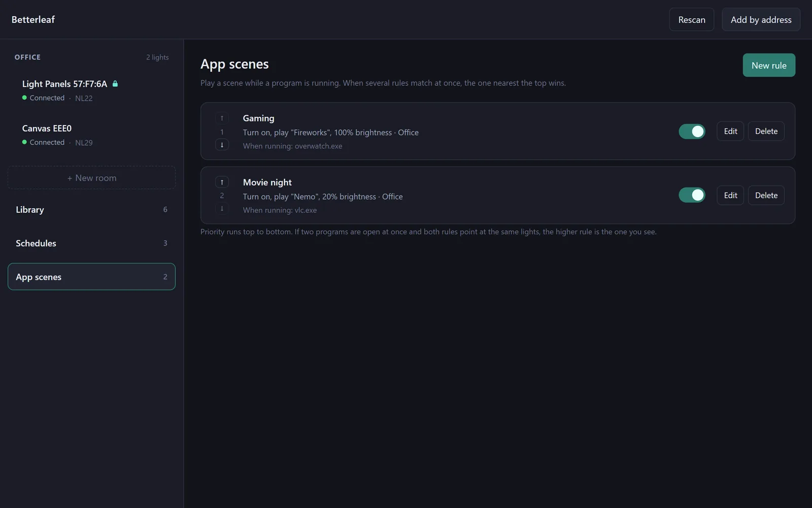The image size is (812, 508).
Task: Click the Nemo 20% brightness description
Action: pos(323,197)
